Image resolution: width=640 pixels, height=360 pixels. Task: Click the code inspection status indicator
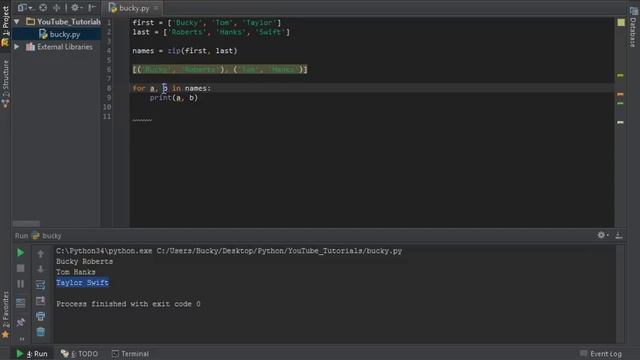click(x=621, y=22)
